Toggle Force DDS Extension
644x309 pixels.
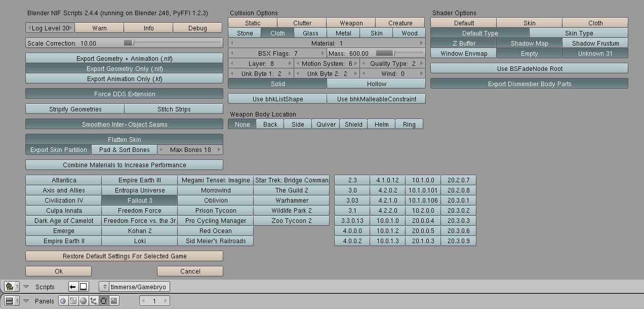point(124,94)
